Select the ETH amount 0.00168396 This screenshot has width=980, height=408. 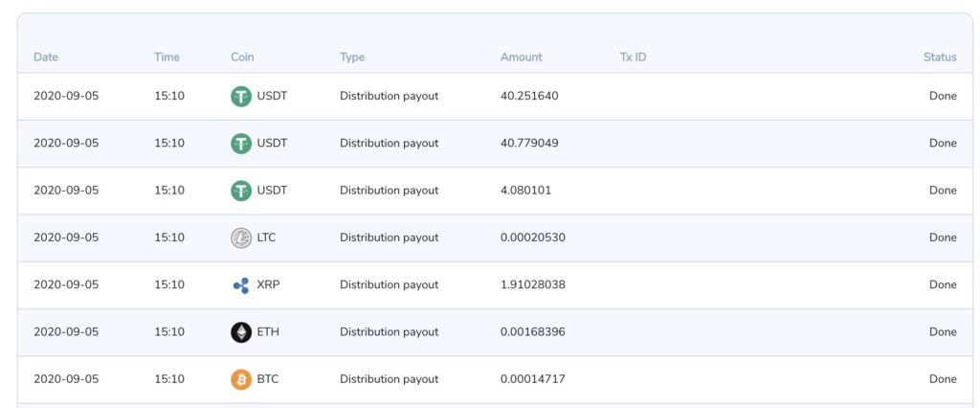pos(532,332)
